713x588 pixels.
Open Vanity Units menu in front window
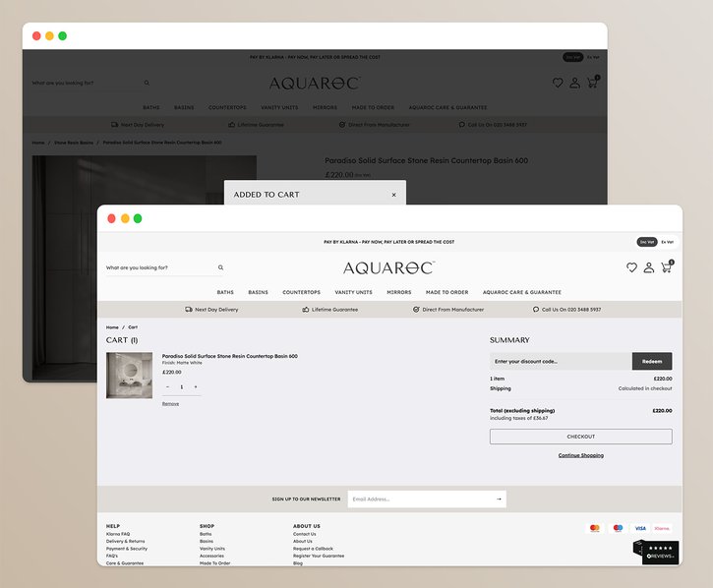353,292
